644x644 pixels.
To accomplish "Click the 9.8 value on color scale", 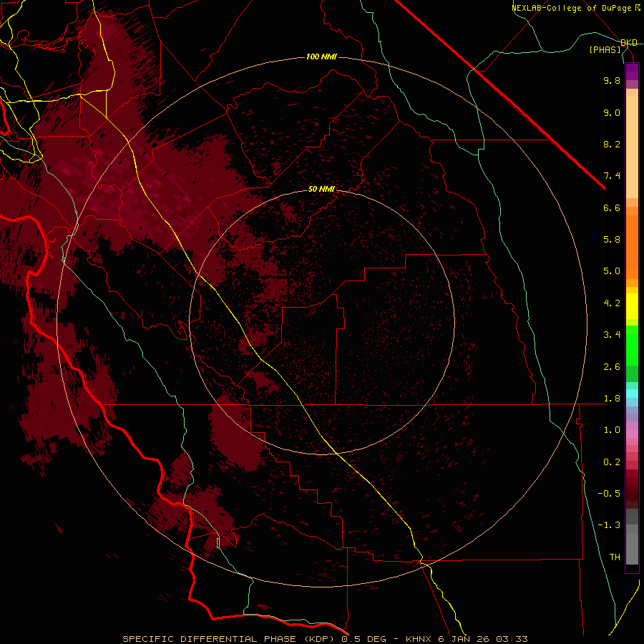I will (612, 81).
